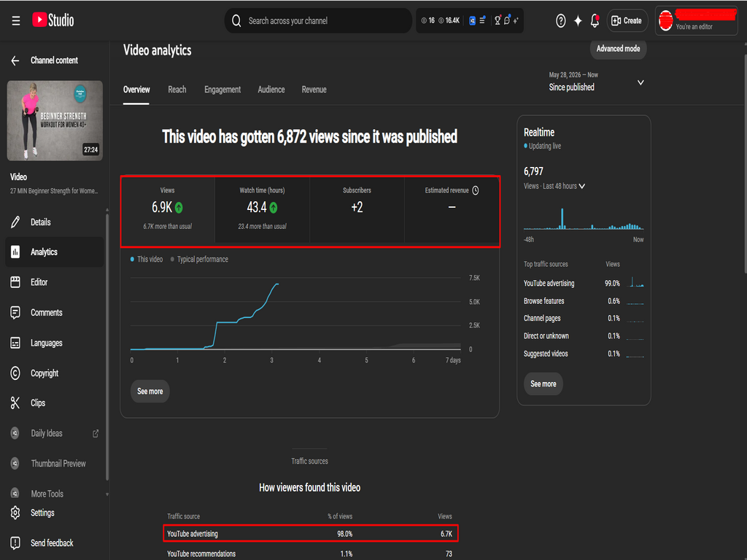Open the Help question mark icon

[561, 20]
